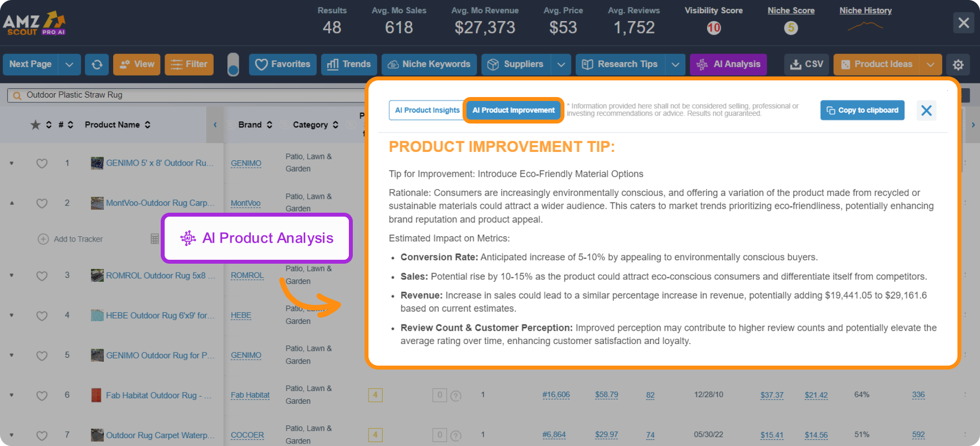Open the Filter panel

point(189,64)
